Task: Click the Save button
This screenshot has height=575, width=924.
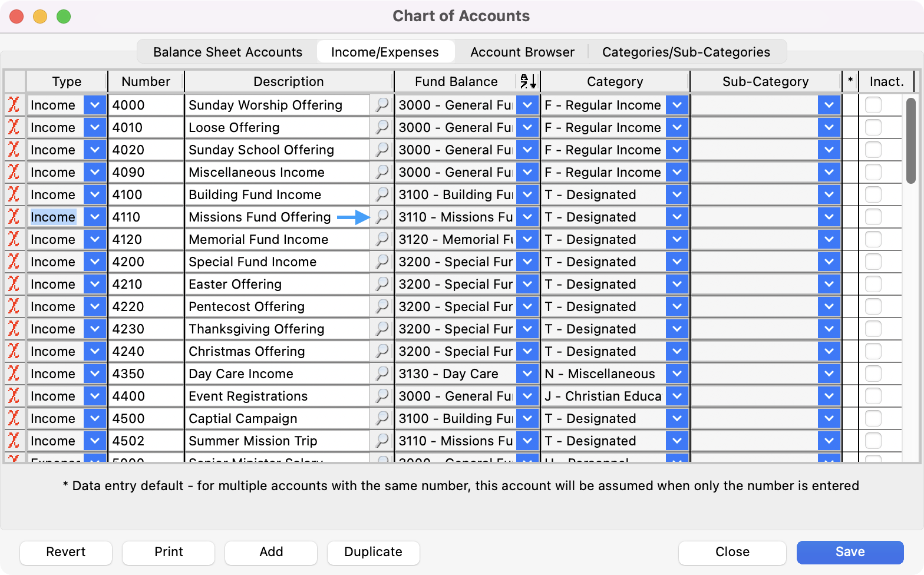Action: [850, 552]
